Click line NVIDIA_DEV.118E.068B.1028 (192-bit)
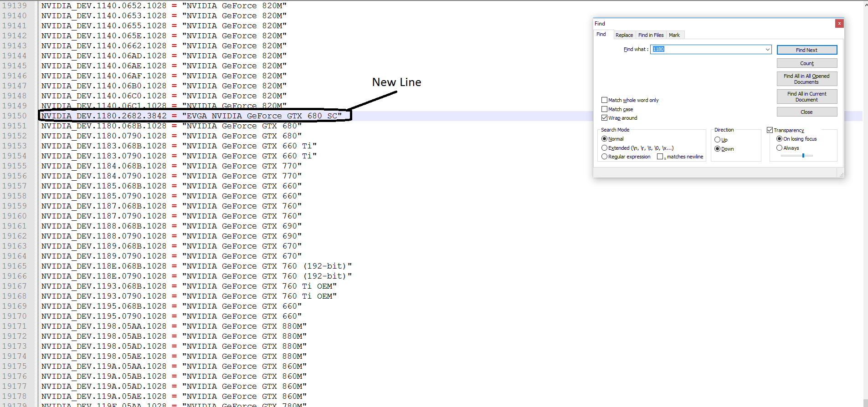The width and height of the screenshot is (868, 407). pos(196,266)
